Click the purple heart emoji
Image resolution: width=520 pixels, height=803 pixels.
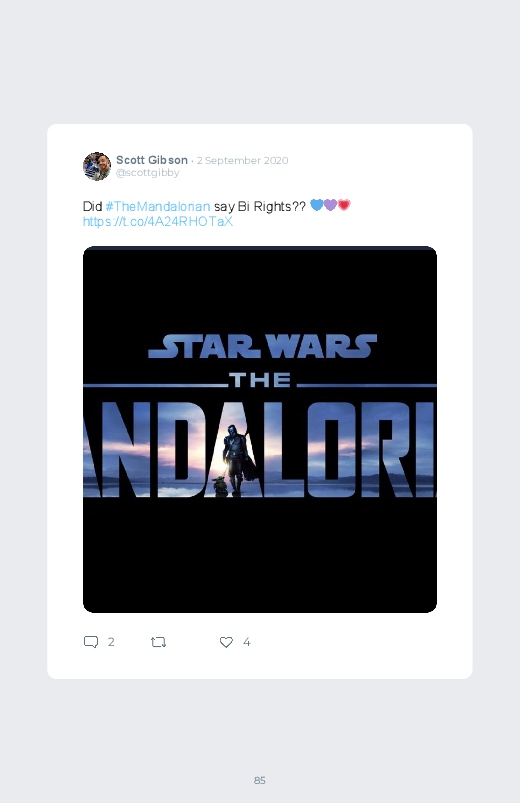330,205
